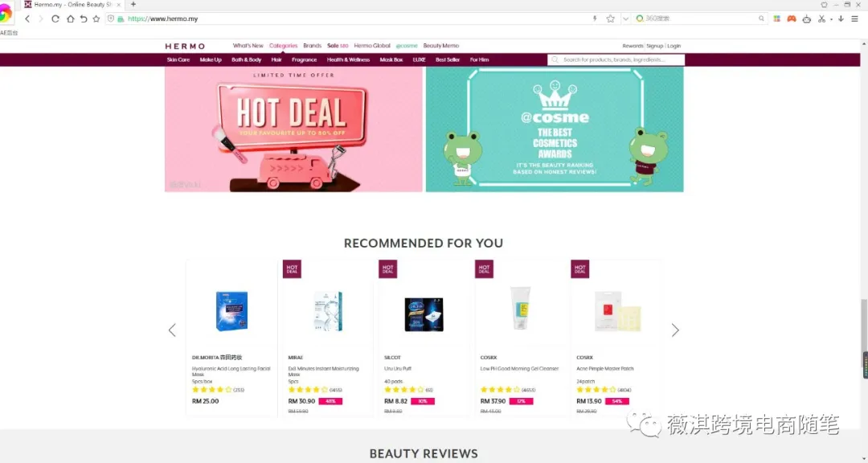Open the COSRX Acne Pimple Master Patch thumbnail
This screenshot has width=868, height=463.
(618, 311)
